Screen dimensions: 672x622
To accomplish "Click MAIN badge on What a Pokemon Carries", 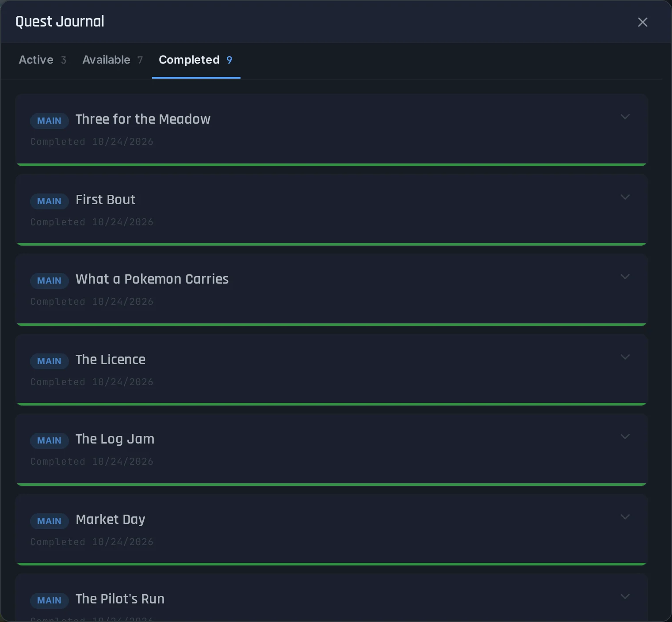I will pyautogui.click(x=49, y=281).
